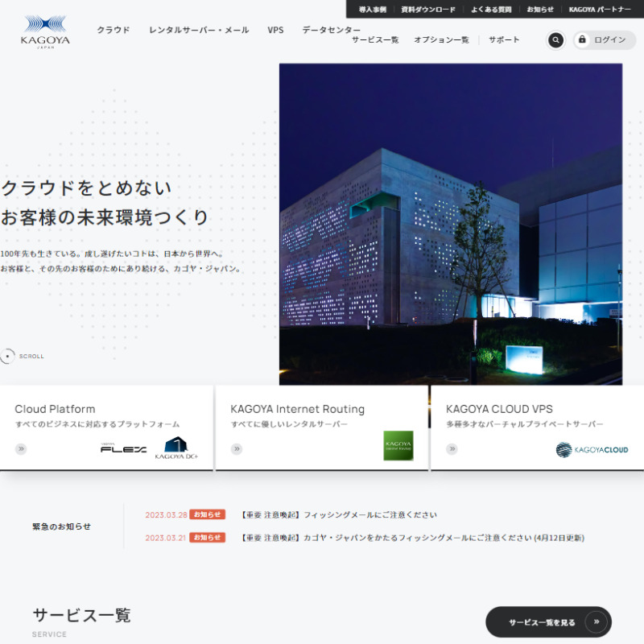This screenshot has width=644, height=644.
Task: Click the FLEX logo in Cloud Platform card
Action: point(123,449)
